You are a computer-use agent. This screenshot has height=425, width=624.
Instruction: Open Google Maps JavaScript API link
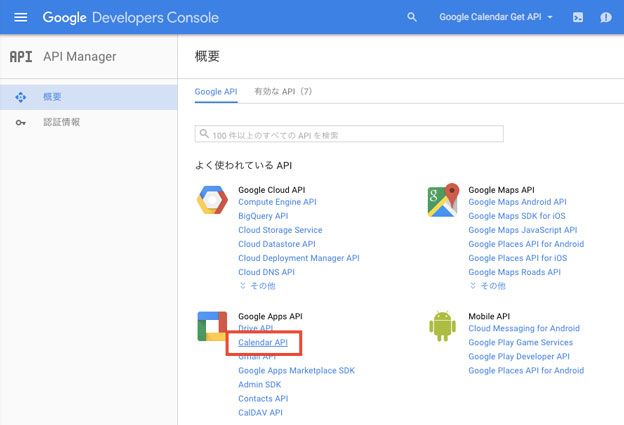tap(523, 230)
